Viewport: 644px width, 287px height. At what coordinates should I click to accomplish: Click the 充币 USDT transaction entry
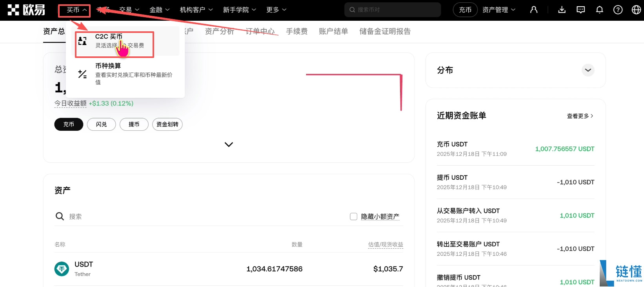coord(516,149)
